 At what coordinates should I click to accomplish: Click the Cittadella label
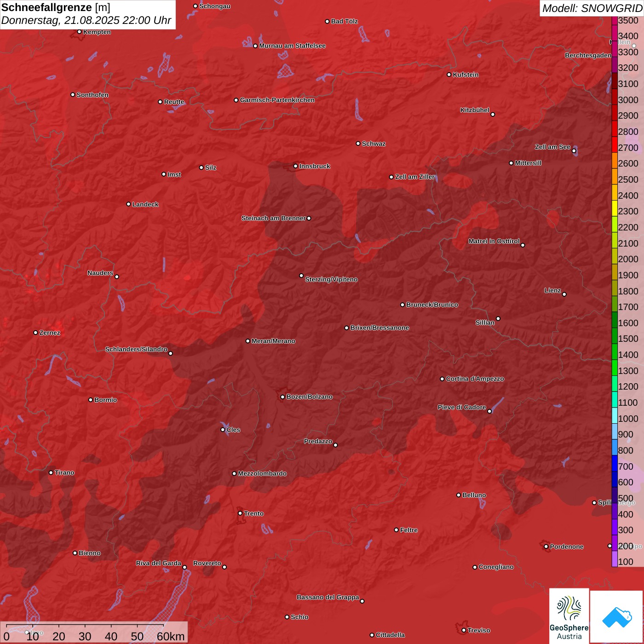click(x=391, y=635)
